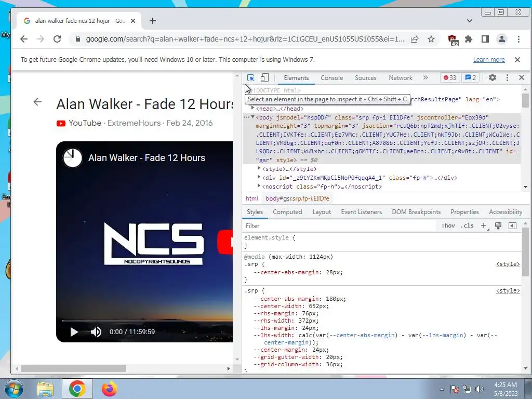Toggle rendering emulations paintbrush icon

tap(498, 225)
